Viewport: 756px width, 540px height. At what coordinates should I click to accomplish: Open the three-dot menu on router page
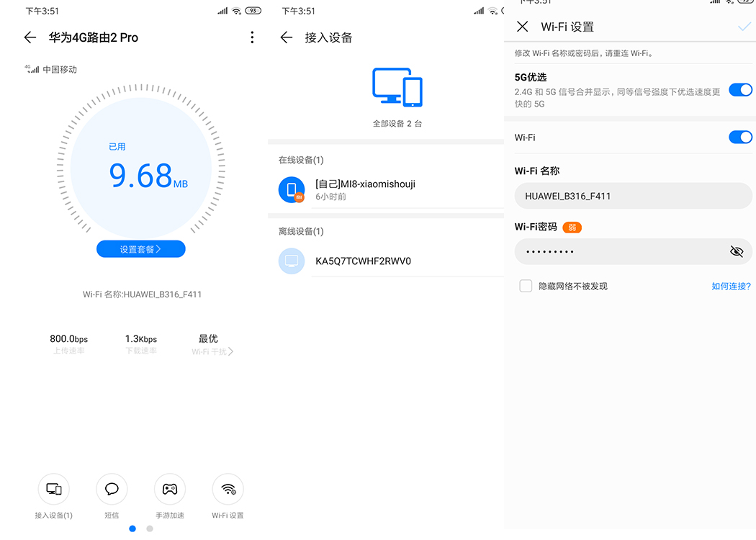(x=252, y=37)
